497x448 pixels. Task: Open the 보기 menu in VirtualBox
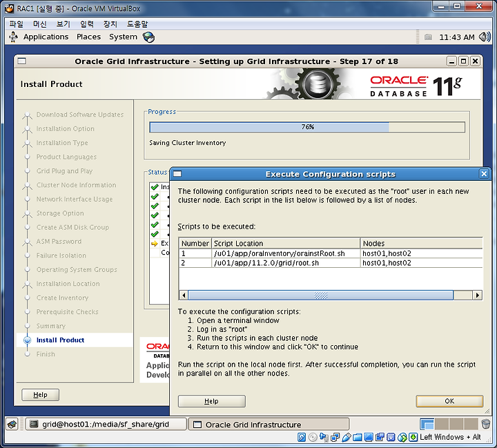[x=63, y=23]
